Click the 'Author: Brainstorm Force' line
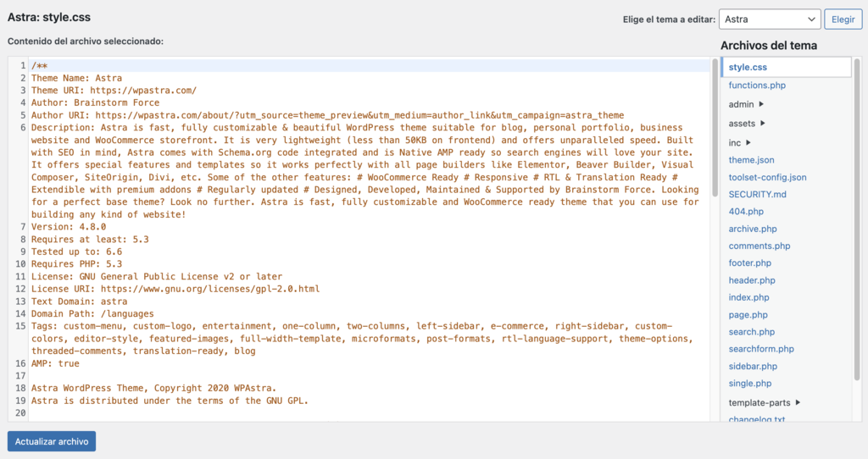The image size is (868, 459). (x=95, y=102)
